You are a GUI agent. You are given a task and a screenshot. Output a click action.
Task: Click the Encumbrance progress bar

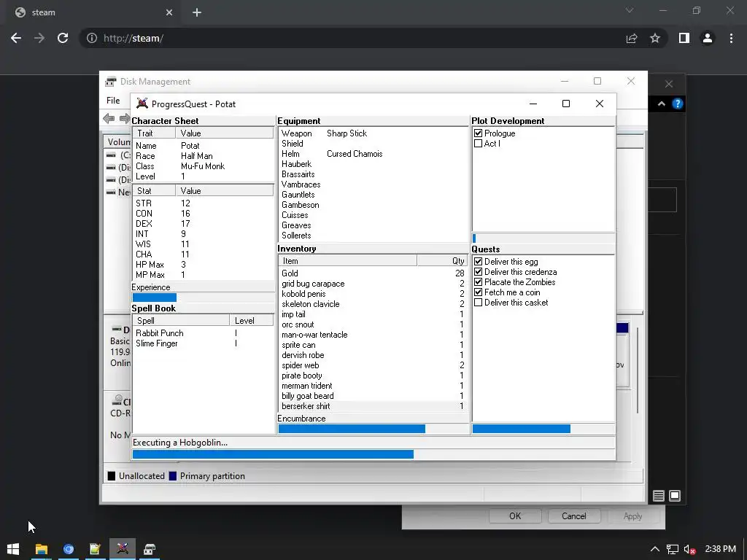[x=373, y=429]
